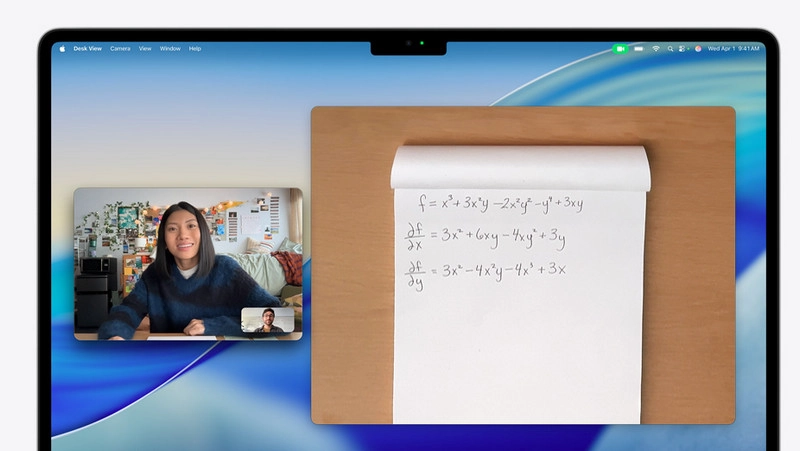
Task: Click the self-view thumbnail of the man
Action: pos(268,320)
